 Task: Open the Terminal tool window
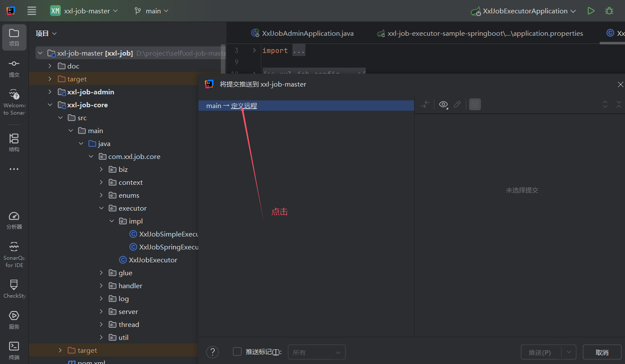14,350
